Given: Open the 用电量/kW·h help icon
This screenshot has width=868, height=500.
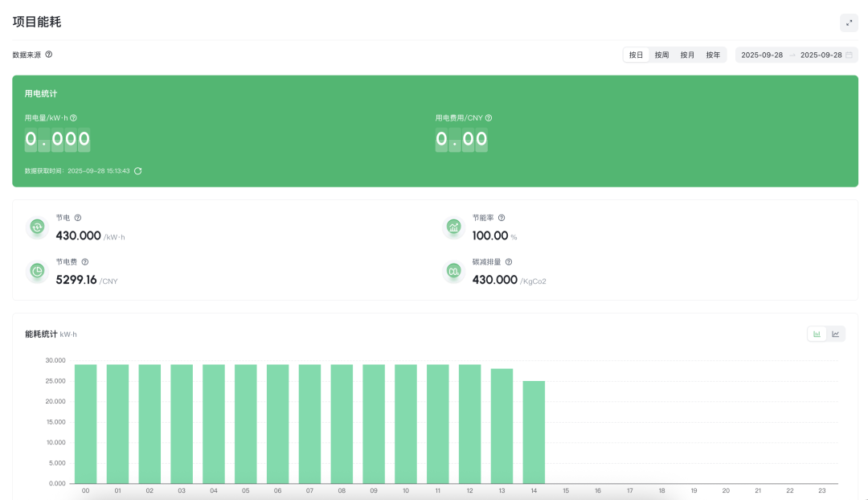Looking at the screenshot, I should [74, 118].
